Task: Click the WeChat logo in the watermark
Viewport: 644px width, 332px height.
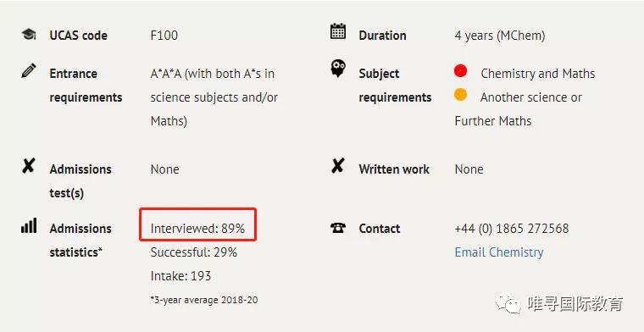Action: click(508, 303)
